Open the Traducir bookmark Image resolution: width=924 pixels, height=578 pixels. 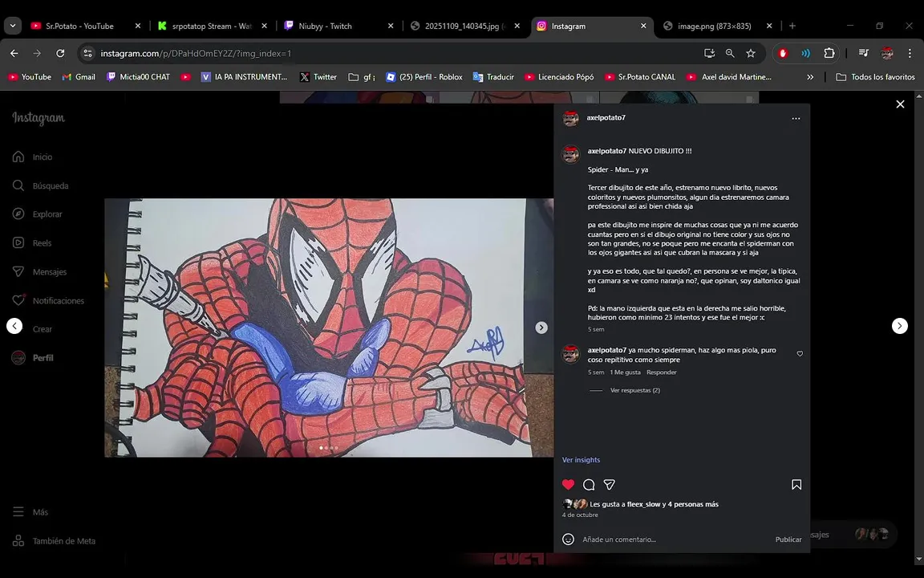[x=494, y=77]
